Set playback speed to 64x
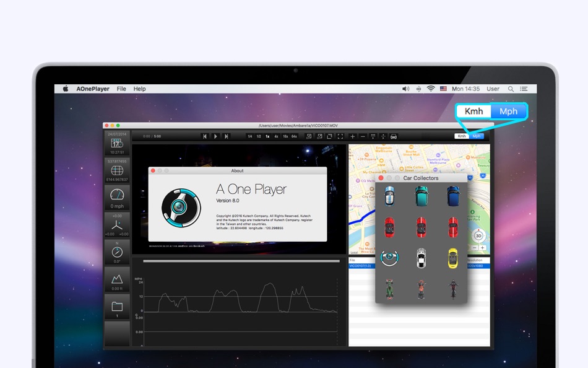588x368 pixels. [295, 136]
